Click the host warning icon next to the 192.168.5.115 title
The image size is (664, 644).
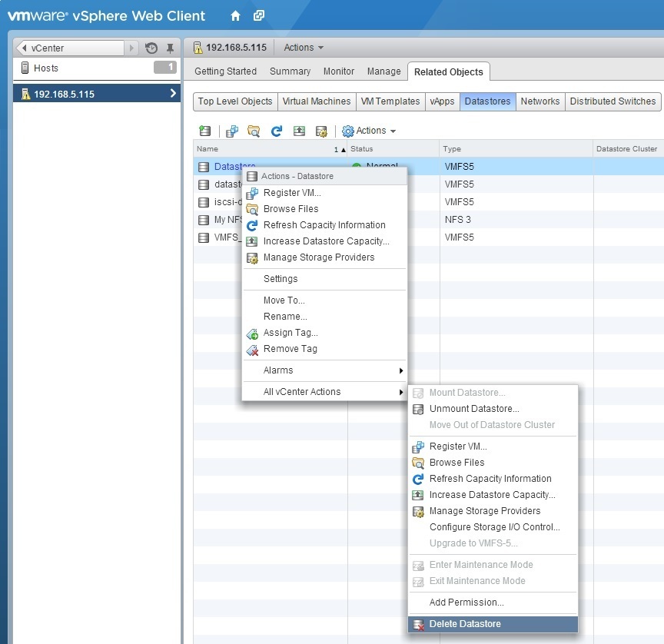click(x=198, y=48)
